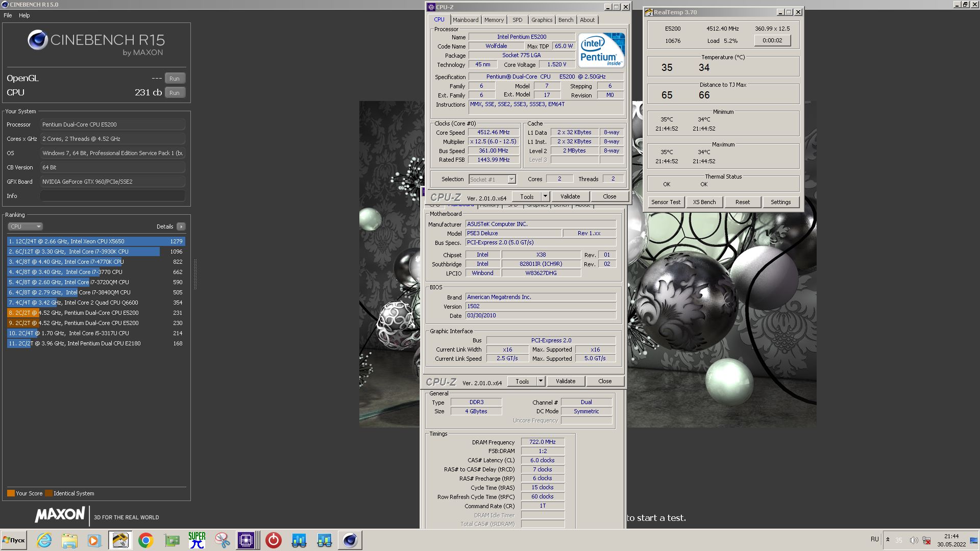This screenshot has width=980, height=551.
Task: Open second Geekbench taskbar icon
Action: tap(324, 540)
